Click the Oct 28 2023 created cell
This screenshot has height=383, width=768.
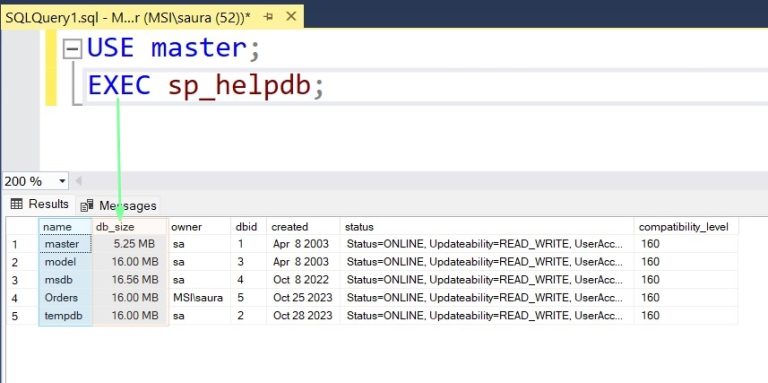(303, 316)
